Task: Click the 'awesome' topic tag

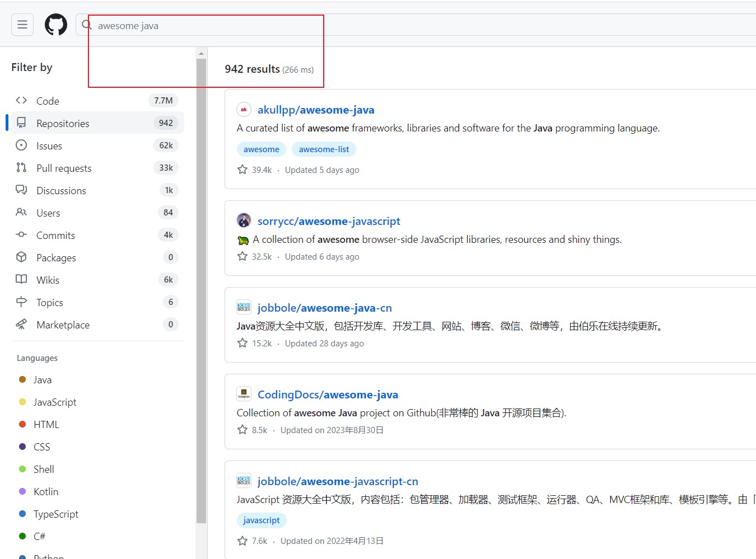Action: [x=262, y=149]
